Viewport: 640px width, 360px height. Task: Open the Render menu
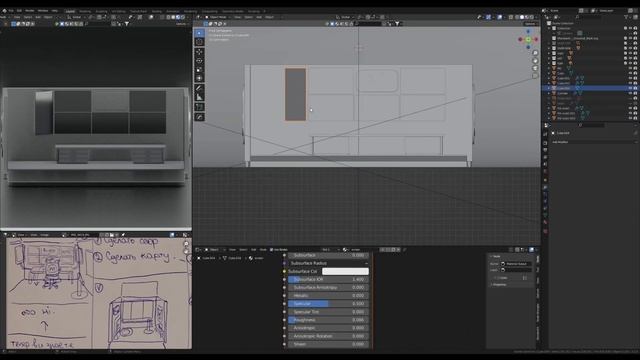click(x=30, y=11)
